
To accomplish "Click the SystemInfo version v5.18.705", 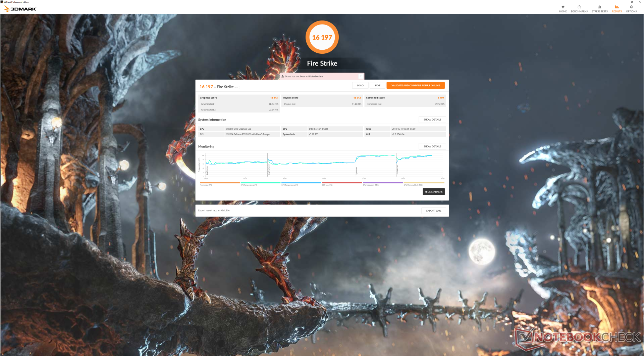I will (x=314, y=134).
